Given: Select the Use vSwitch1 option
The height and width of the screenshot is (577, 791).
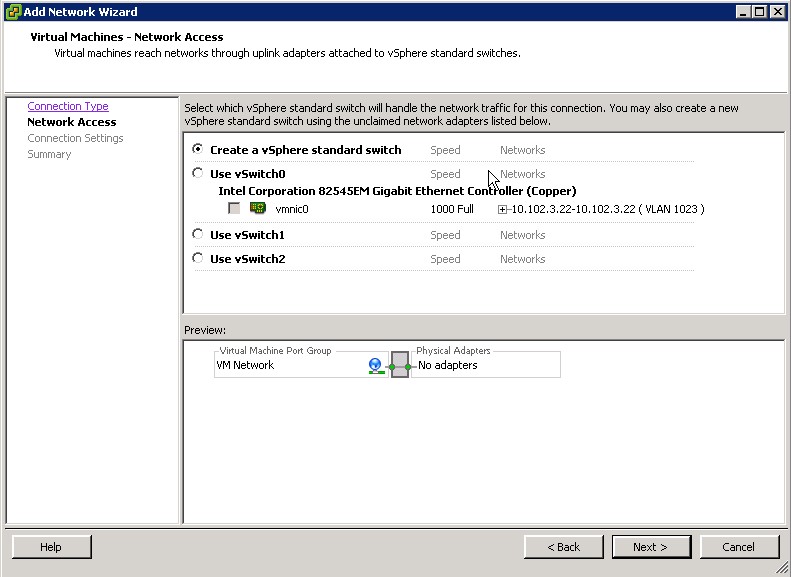Looking at the screenshot, I should tap(198, 235).
